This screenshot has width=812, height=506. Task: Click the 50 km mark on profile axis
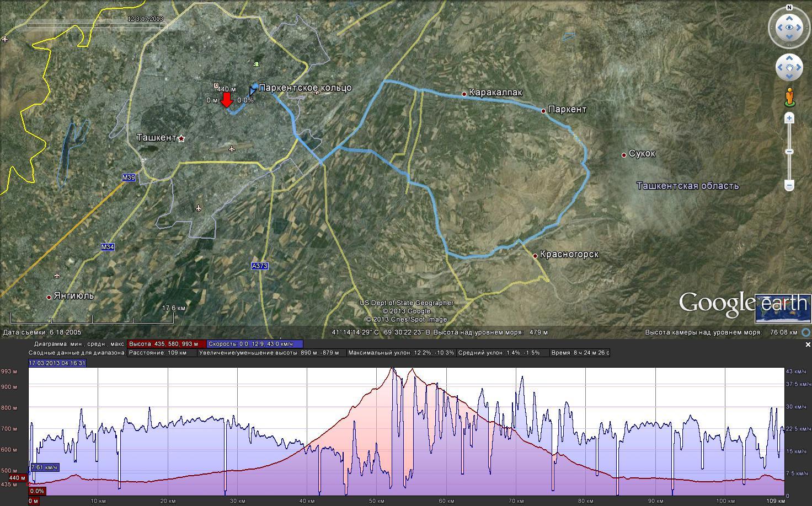(377, 500)
